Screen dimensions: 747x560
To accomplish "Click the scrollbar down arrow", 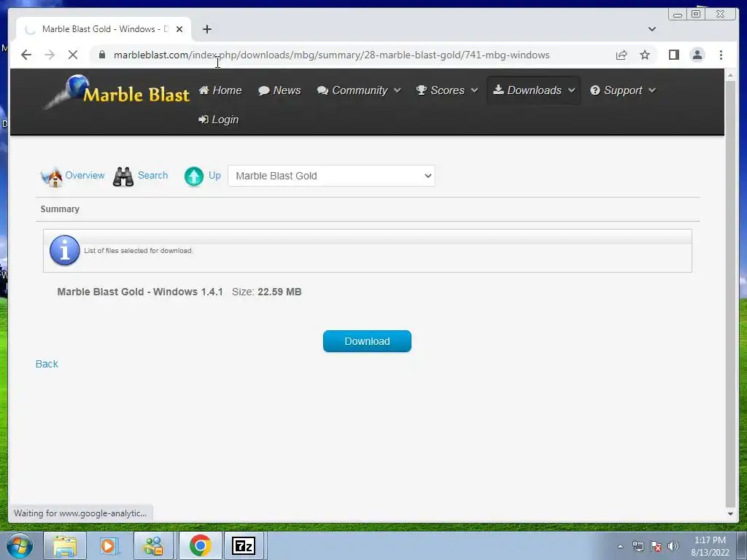I will point(730,514).
